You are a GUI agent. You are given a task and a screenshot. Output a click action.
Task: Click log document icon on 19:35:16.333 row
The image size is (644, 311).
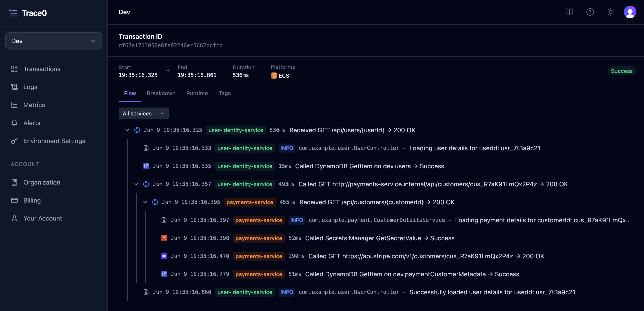point(146,148)
